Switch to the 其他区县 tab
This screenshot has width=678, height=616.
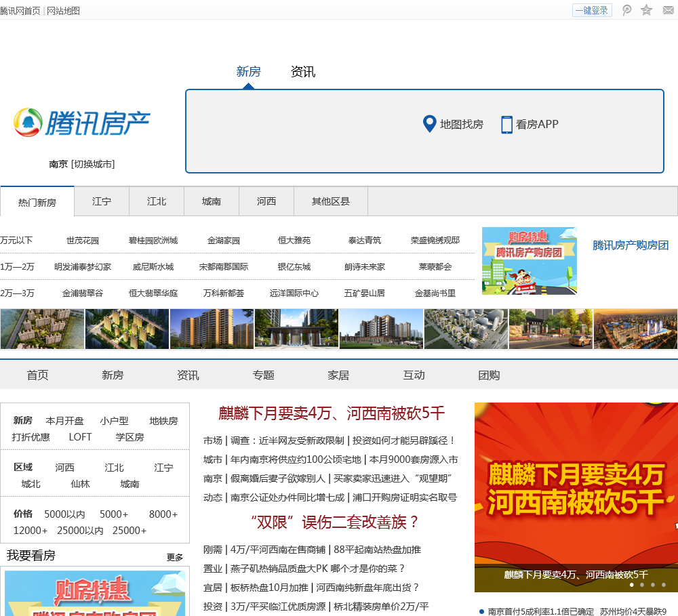[x=331, y=201]
